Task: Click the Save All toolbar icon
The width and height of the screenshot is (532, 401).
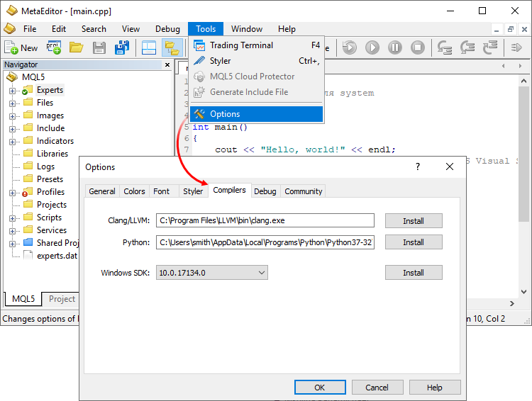Action: click(x=122, y=47)
